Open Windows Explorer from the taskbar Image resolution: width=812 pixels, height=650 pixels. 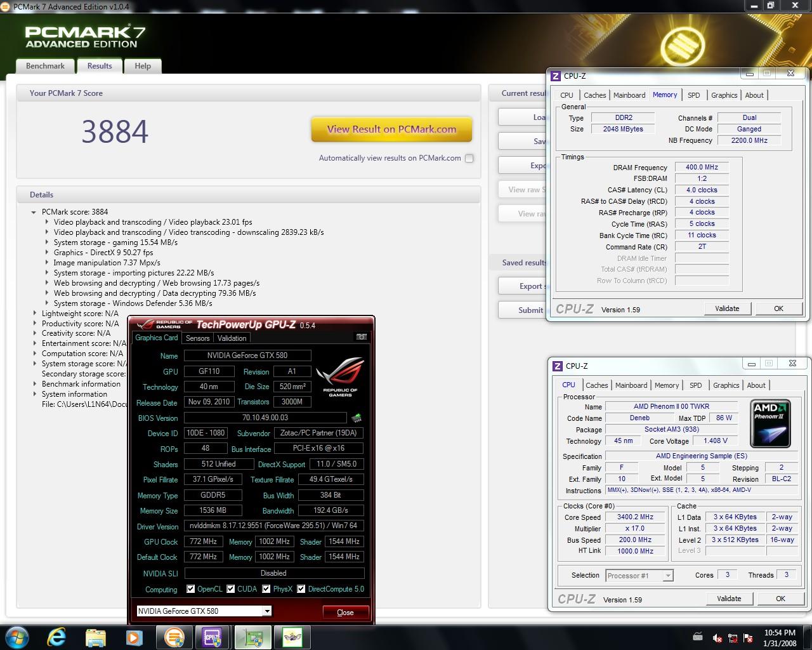pos(96,637)
